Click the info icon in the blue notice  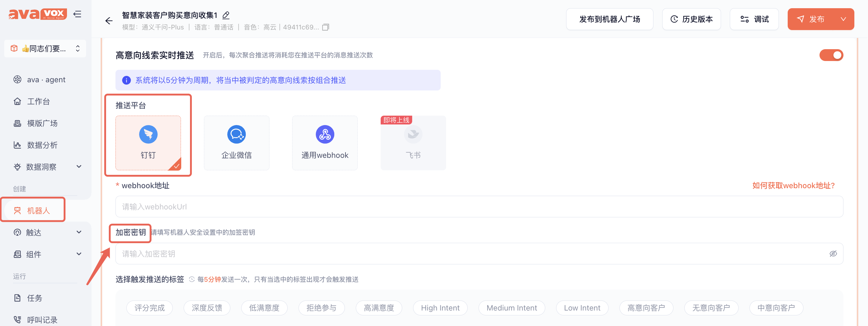[x=126, y=80]
